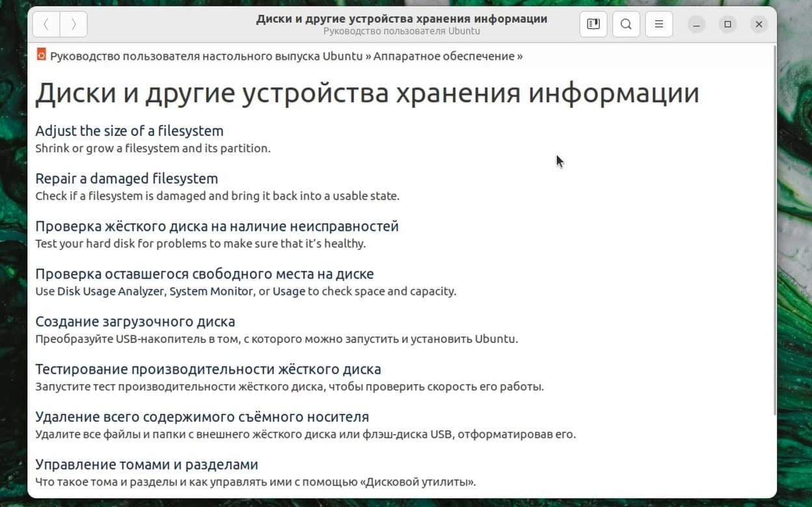Click the vertical scrollbar of the page
This screenshot has width=812, height=507.
[x=774, y=230]
